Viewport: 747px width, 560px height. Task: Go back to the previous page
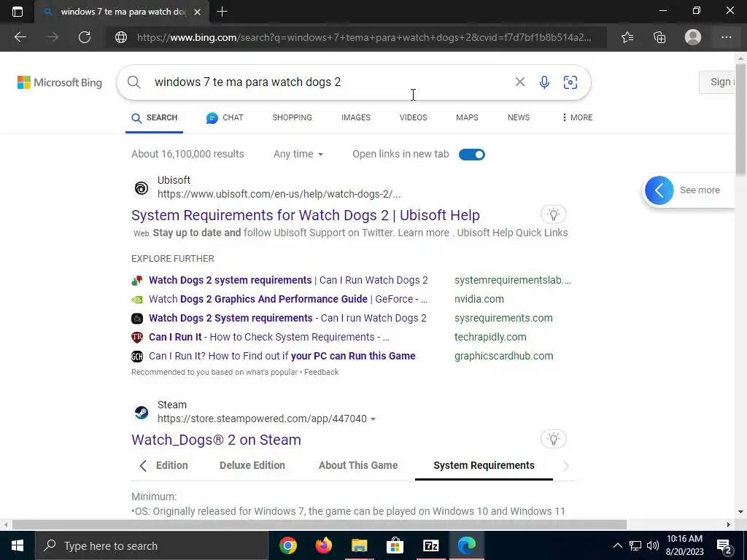[x=20, y=37]
